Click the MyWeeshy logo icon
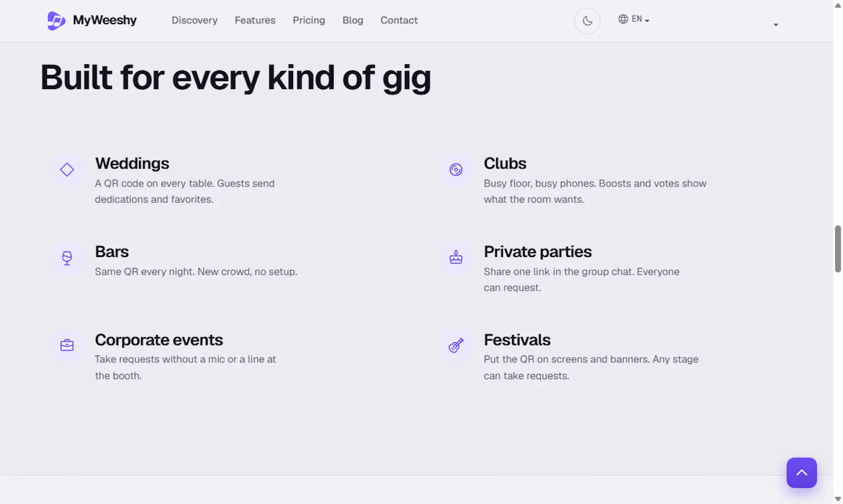This screenshot has height=504, width=843. point(56,21)
